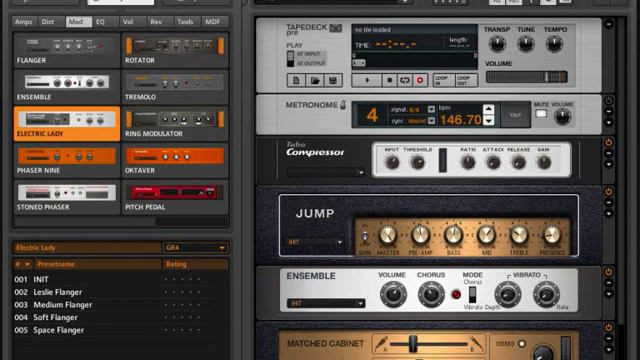This screenshot has width=640, height=360.
Task: Select the Phaser Nine component
Action: click(x=67, y=160)
